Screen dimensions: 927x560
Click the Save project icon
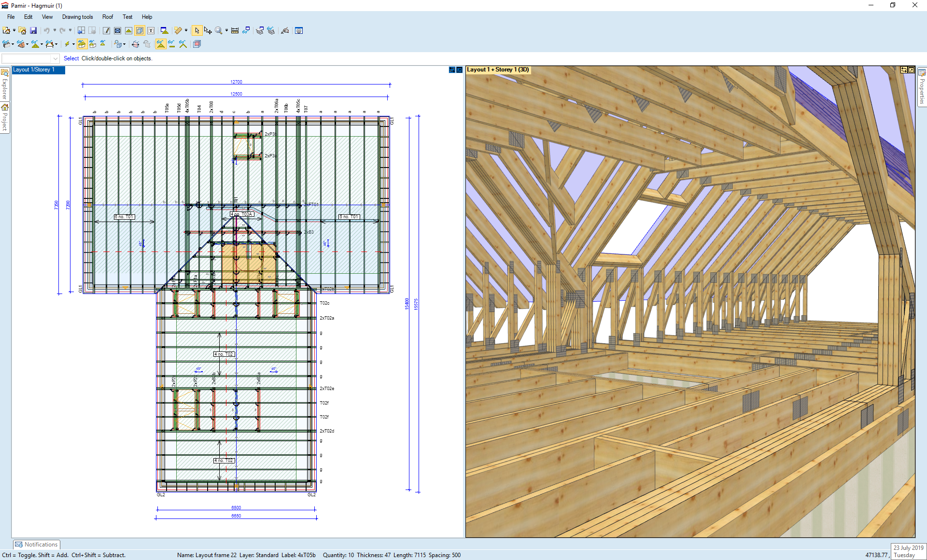click(33, 30)
